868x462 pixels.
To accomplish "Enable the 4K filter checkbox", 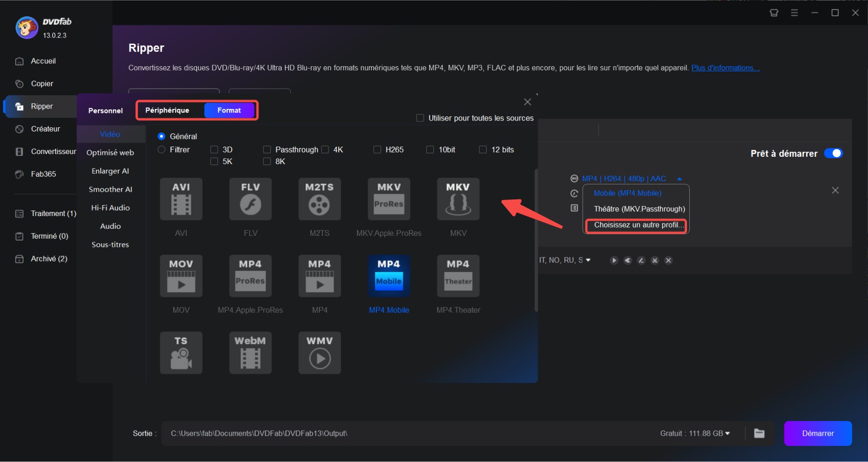I will click(325, 150).
